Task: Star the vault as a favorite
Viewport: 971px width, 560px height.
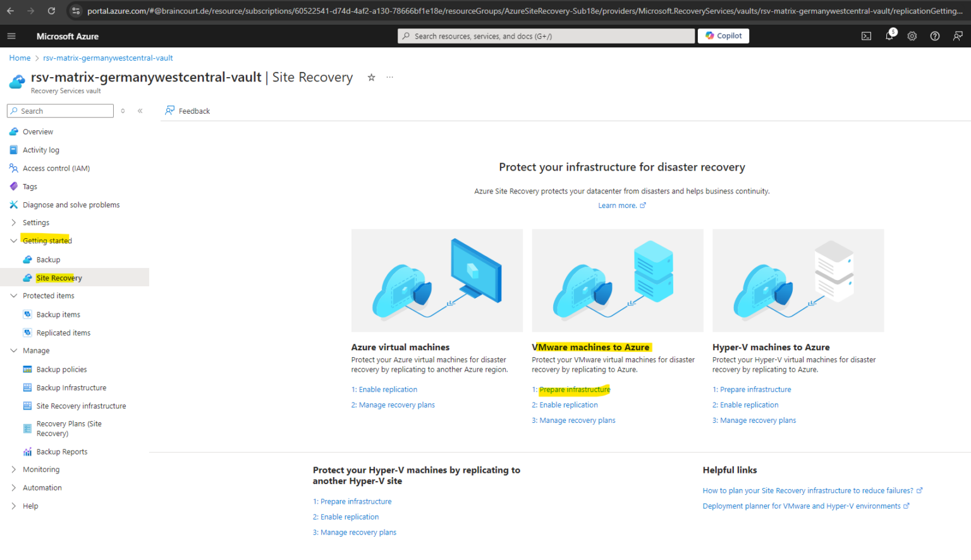Action: tap(371, 77)
